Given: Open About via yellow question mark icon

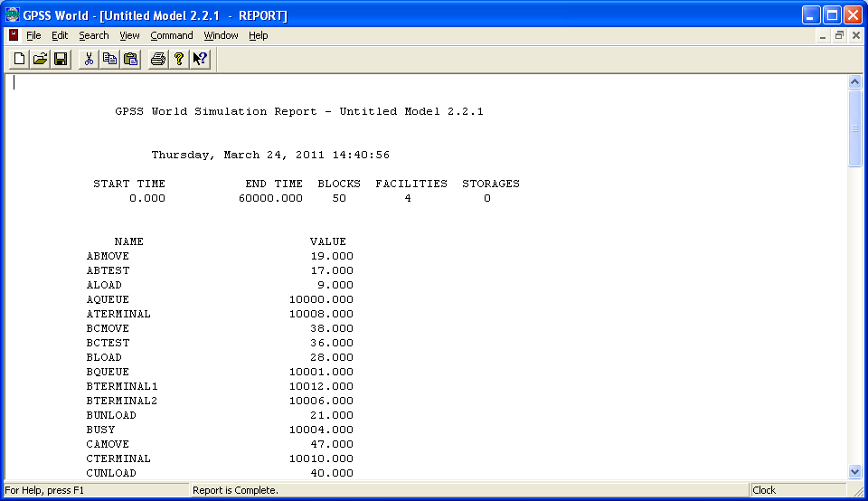Looking at the screenshot, I should (x=179, y=59).
